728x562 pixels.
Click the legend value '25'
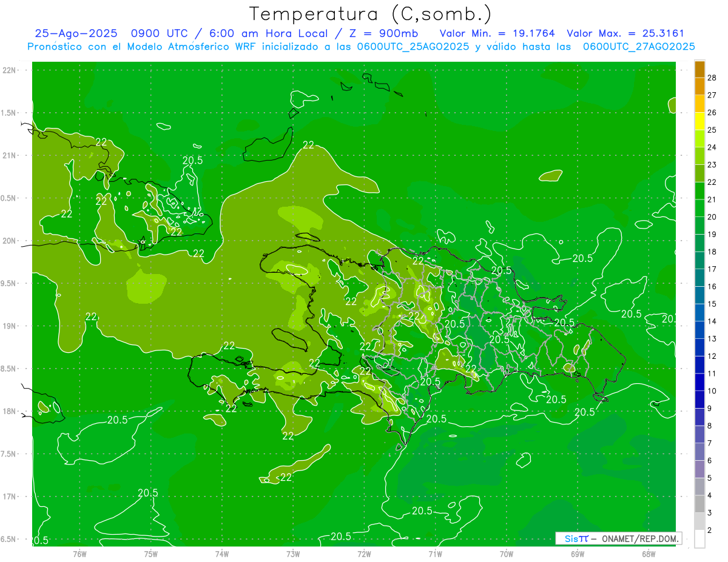pos(712,130)
